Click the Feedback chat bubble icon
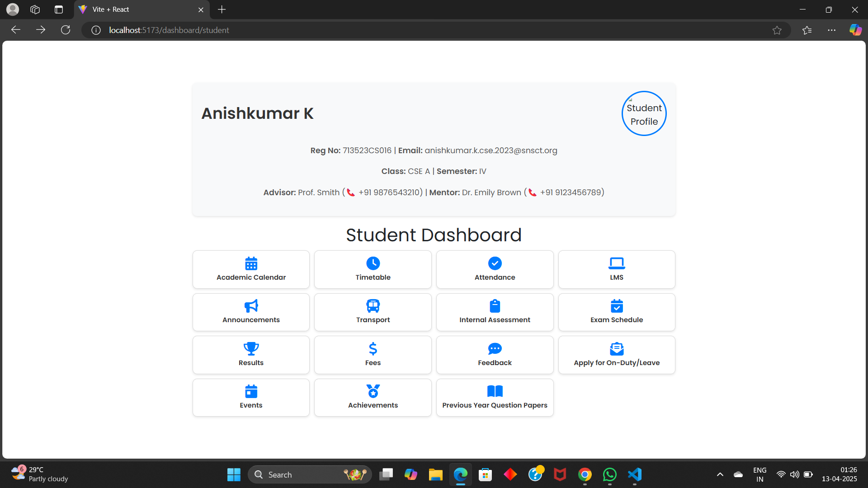Viewport: 868px width, 488px height. (495, 349)
